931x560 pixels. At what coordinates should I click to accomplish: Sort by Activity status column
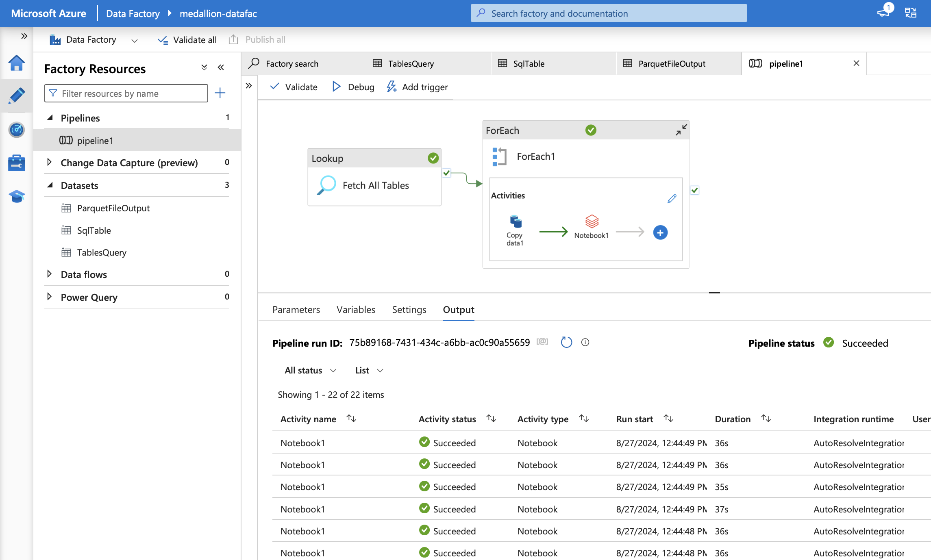click(x=491, y=419)
